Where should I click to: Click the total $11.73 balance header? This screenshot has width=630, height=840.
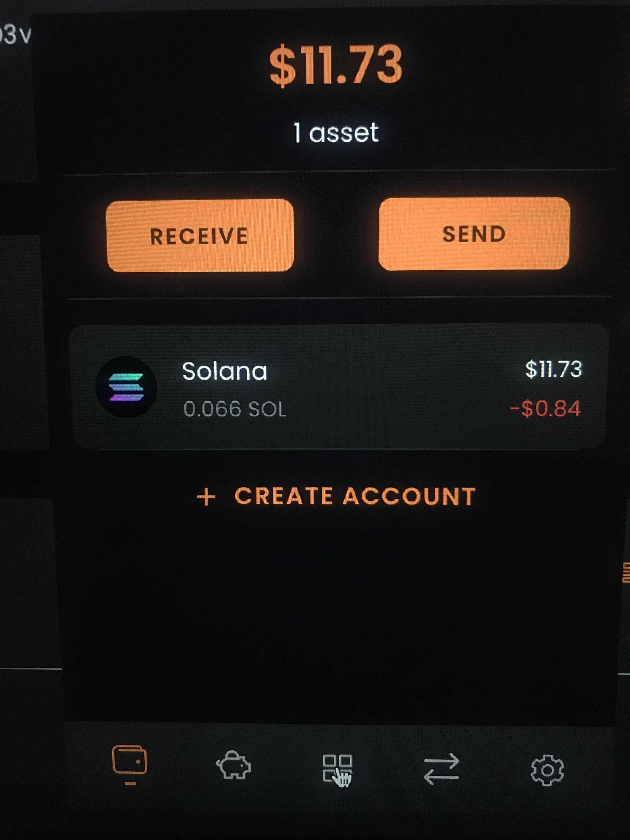(336, 64)
